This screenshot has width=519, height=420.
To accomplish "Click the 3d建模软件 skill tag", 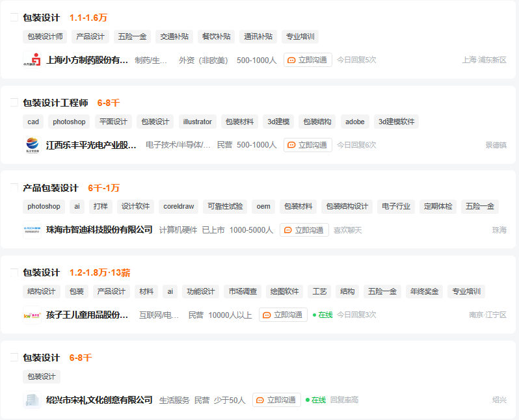I will tap(396, 122).
